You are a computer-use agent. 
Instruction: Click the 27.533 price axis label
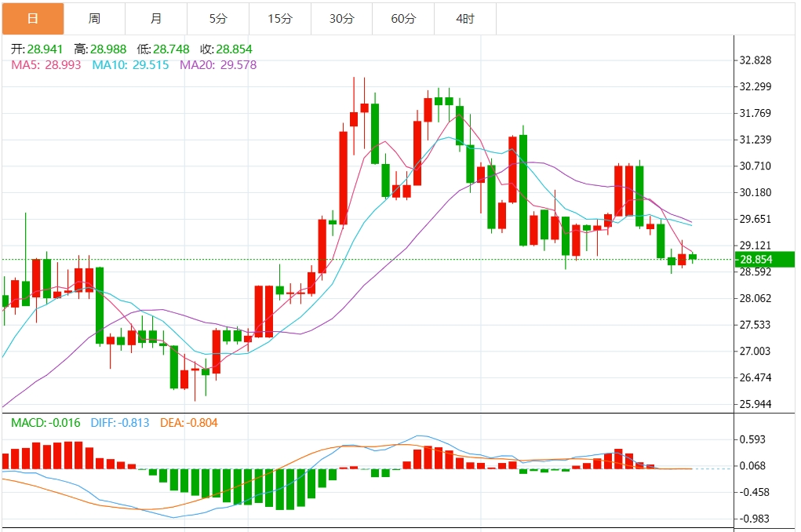755,325
